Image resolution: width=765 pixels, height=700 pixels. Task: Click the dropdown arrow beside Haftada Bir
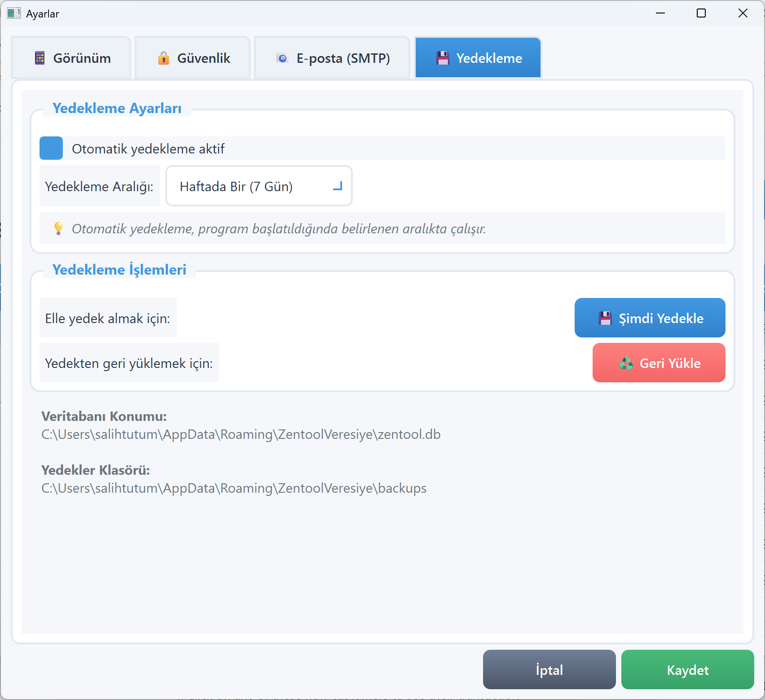point(338,186)
